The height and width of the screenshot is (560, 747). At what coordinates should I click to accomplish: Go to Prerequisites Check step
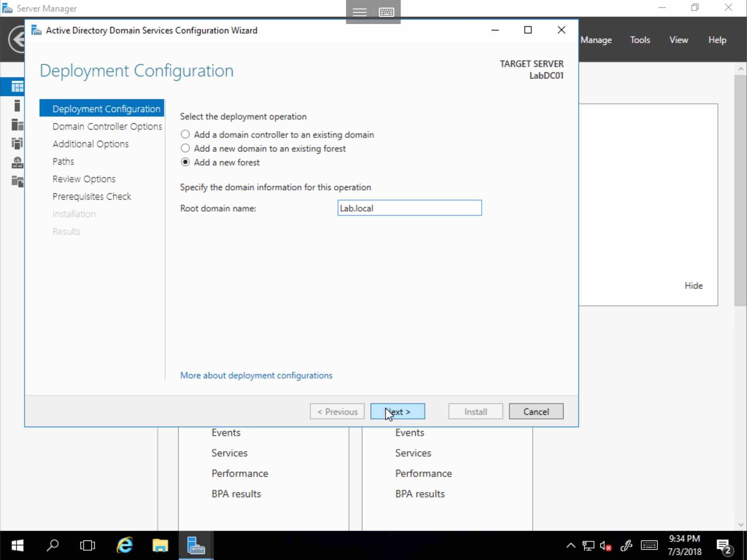(92, 197)
